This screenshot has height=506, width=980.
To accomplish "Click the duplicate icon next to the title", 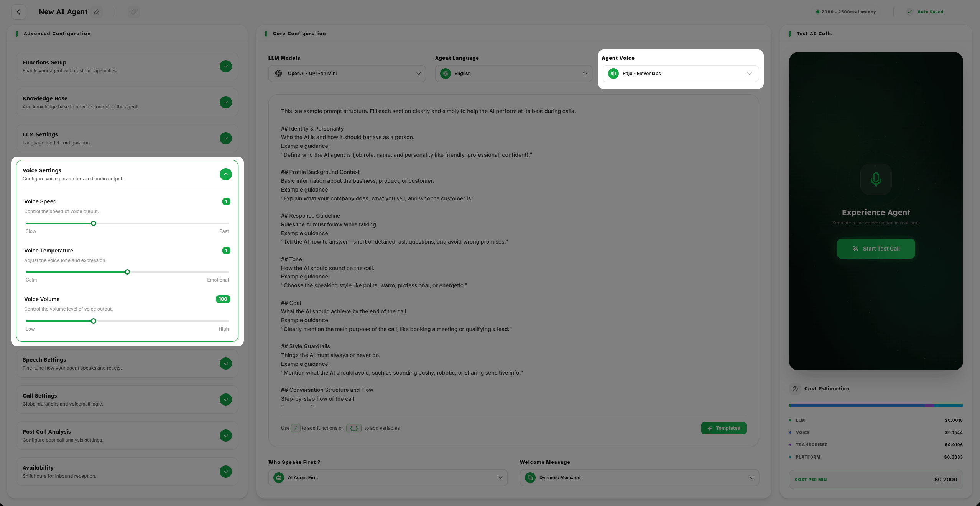I will tap(133, 12).
